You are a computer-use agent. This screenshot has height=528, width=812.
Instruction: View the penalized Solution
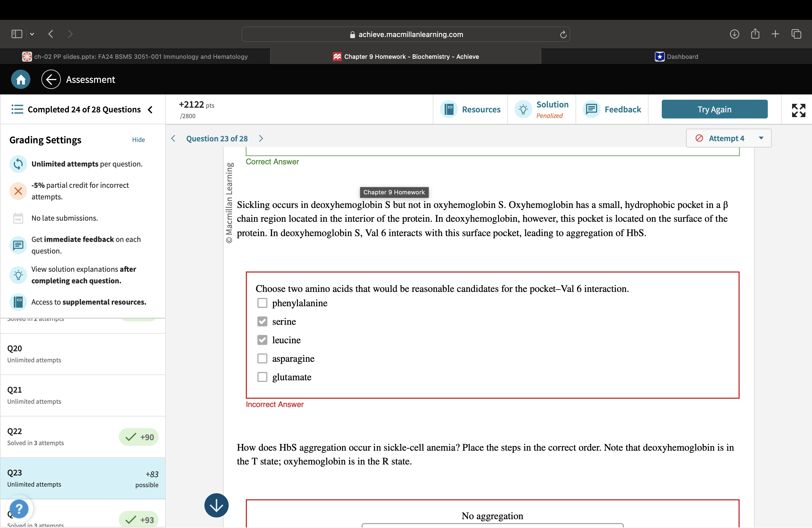point(542,109)
